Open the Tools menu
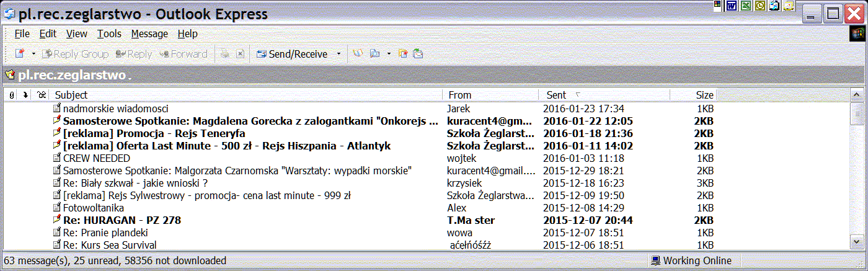This screenshot has width=868, height=271. click(x=109, y=33)
